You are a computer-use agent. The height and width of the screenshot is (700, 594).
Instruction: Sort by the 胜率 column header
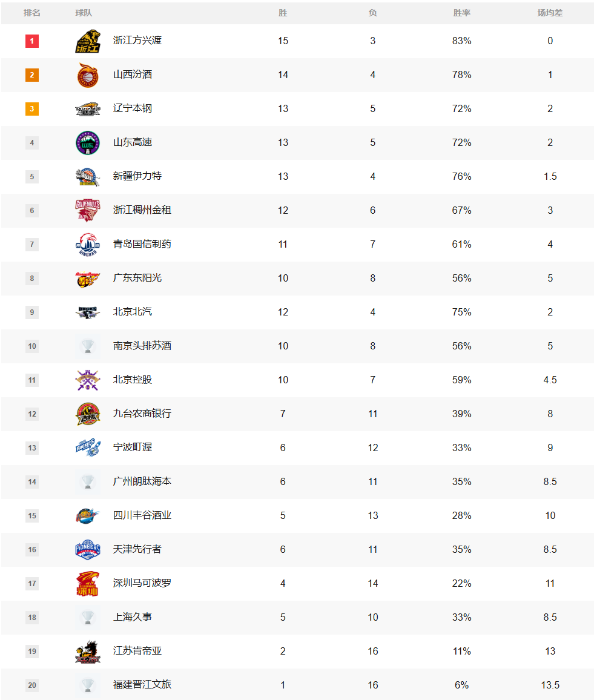click(462, 13)
